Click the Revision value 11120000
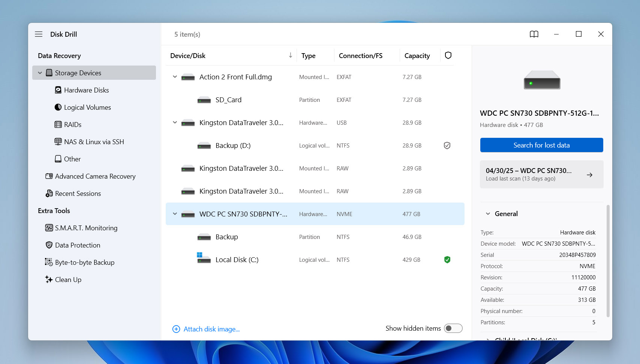 [583, 277]
